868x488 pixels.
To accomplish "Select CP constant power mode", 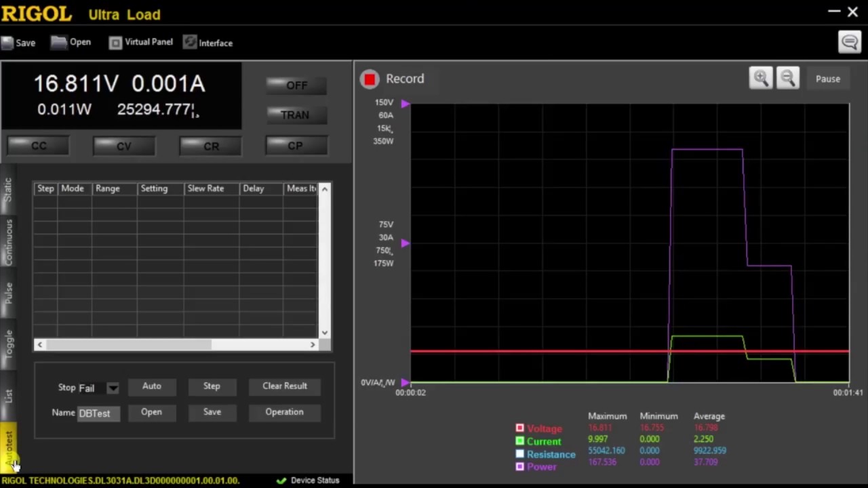I will click(x=296, y=146).
